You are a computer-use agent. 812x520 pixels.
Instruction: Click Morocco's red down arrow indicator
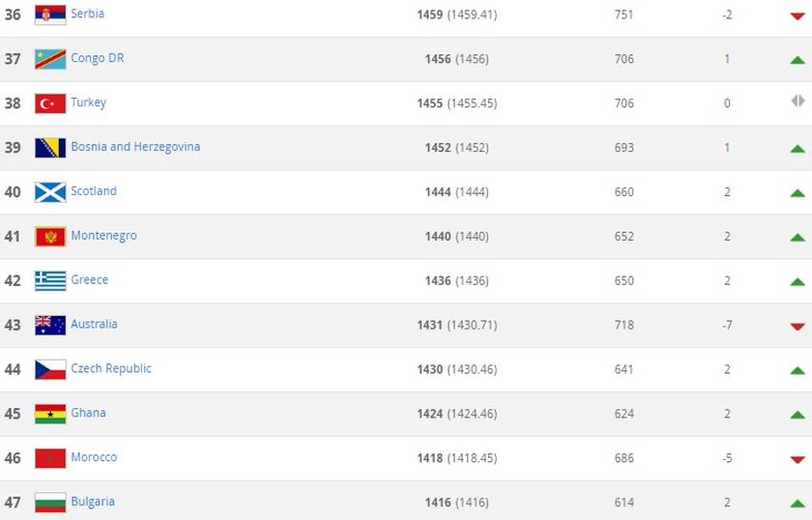tap(797, 460)
